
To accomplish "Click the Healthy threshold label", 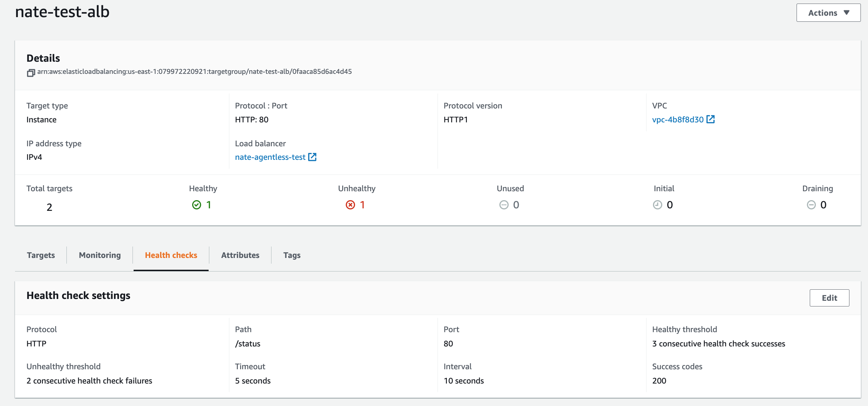I will click(x=684, y=329).
